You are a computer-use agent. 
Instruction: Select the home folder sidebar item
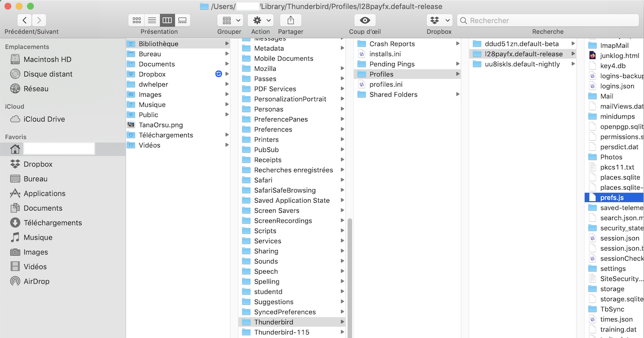63,149
